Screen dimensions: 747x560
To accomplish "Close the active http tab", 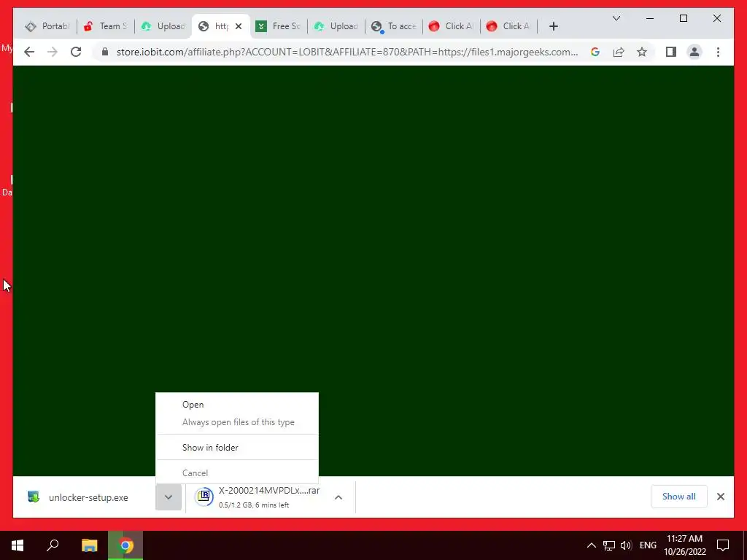I will [x=239, y=26].
